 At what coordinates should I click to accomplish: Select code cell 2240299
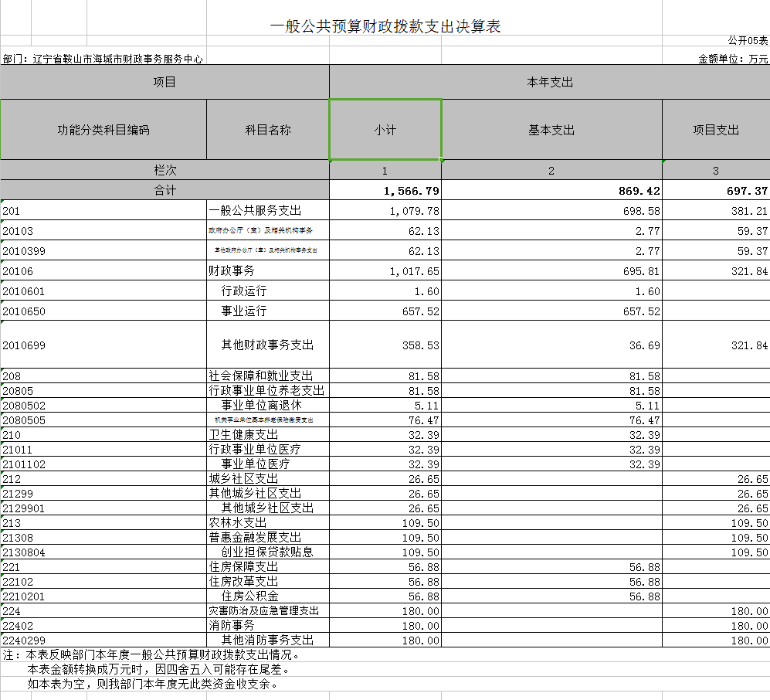click(x=103, y=640)
